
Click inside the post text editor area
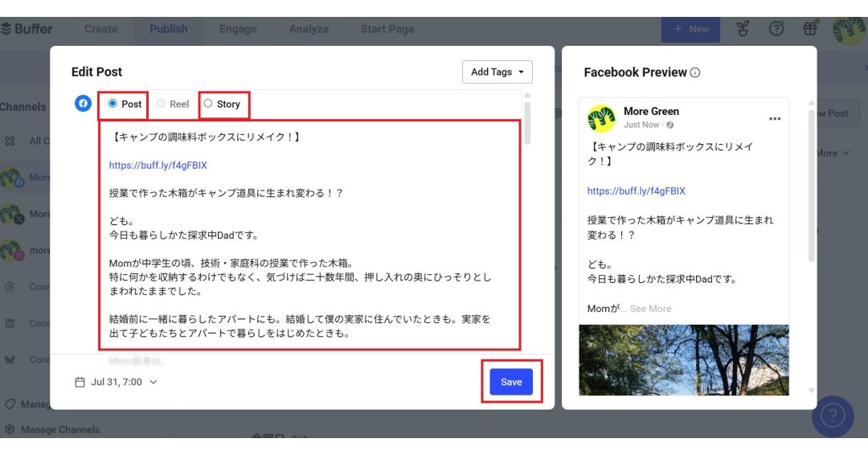tap(309, 236)
